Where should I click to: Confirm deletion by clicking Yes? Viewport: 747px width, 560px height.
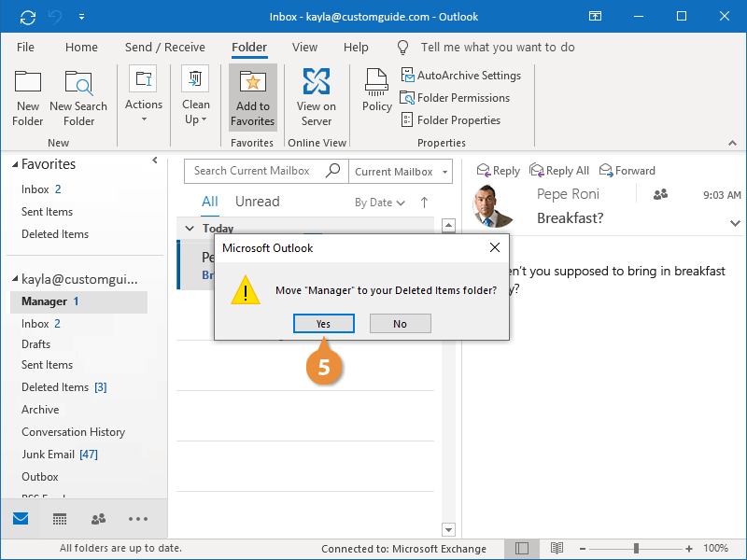tap(323, 324)
